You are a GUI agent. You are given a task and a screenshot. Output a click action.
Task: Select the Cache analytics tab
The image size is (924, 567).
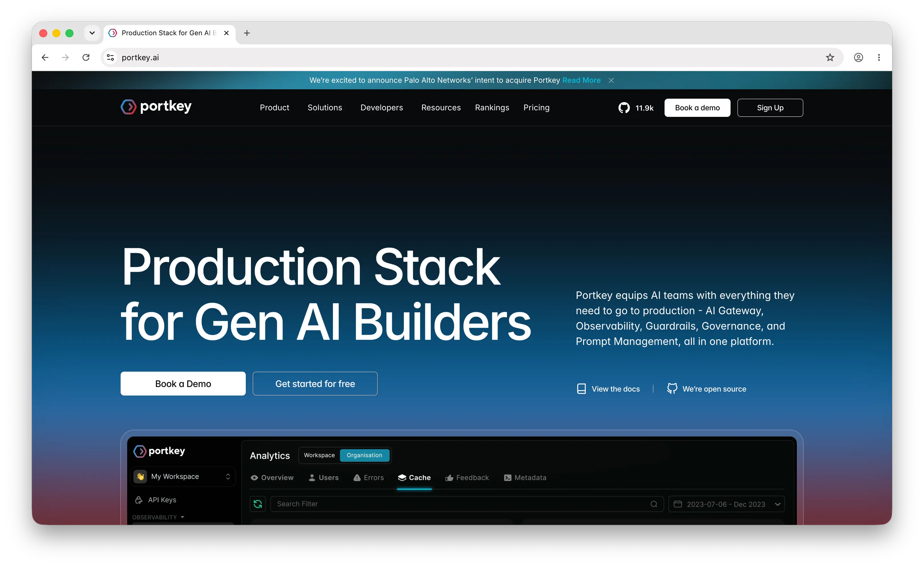pos(414,478)
